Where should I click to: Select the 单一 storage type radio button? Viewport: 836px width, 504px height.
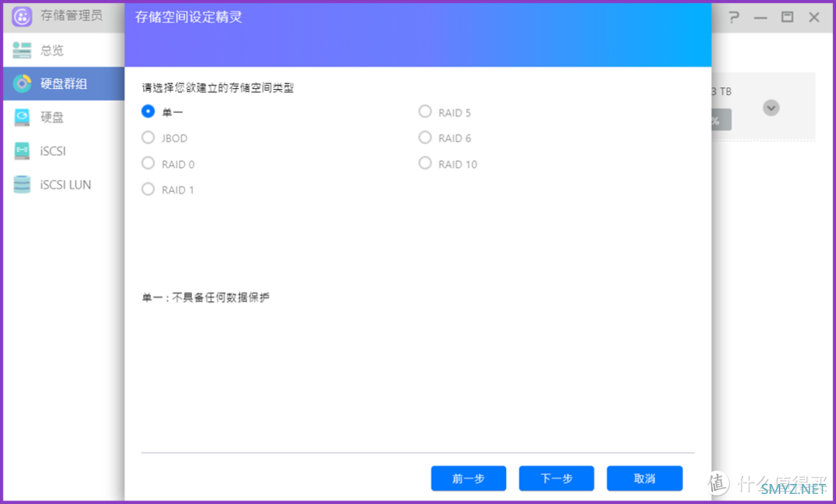[148, 111]
